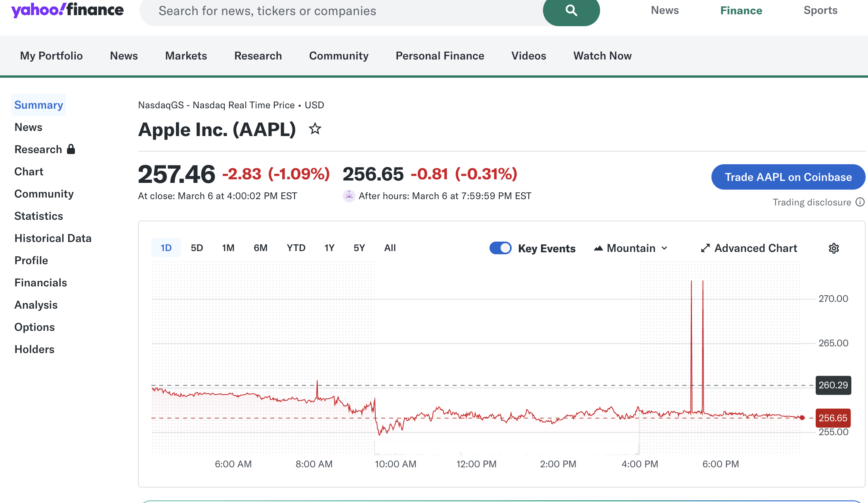Expand the Personal Finance navigation menu
868x503 pixels.
point(440,56)
